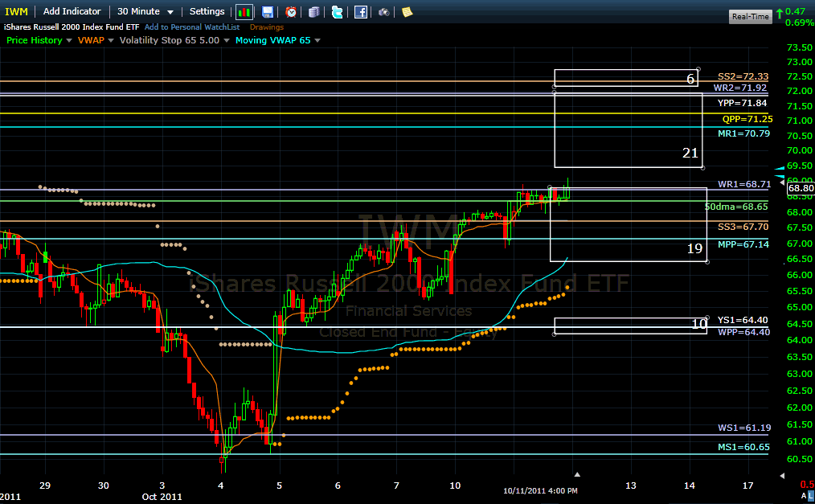Click the MR1=70.79 level label

(743, 133)
